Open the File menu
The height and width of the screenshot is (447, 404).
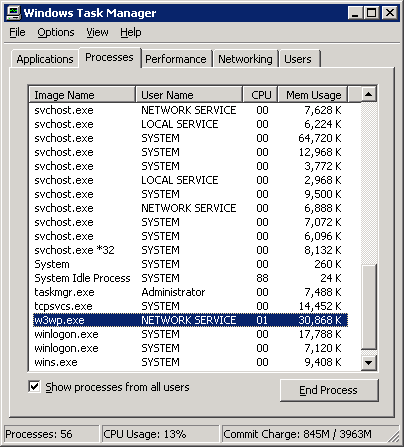pyautogui.click(x=17, y=32)
